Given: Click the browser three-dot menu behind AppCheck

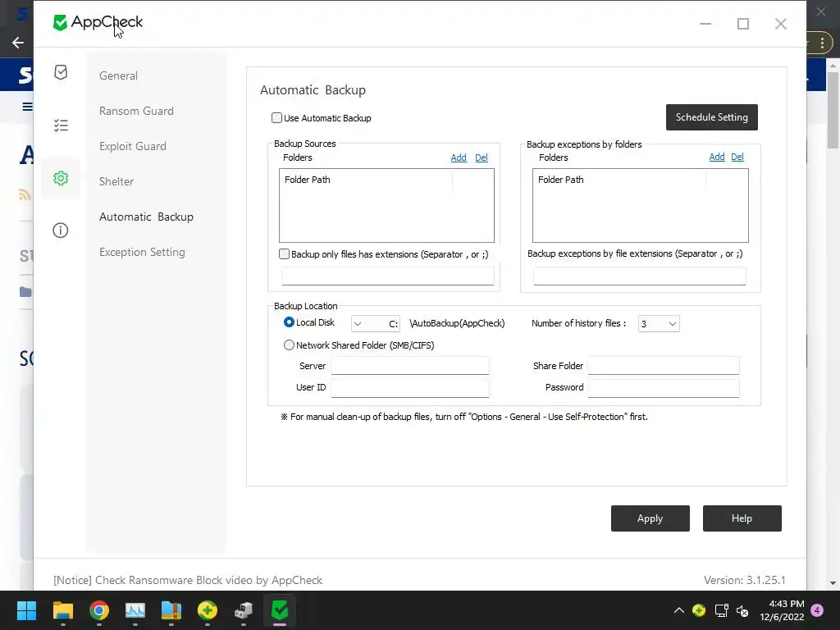Looking at the screenshot, I should click(x=822, y=43).
